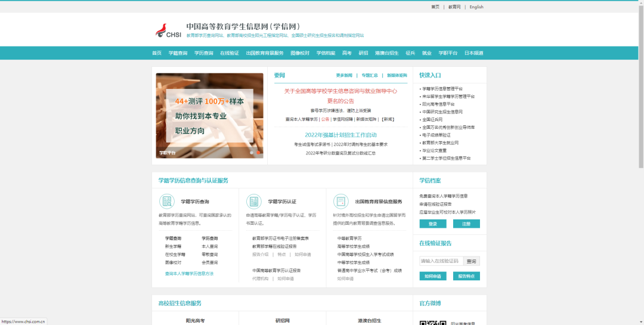Click the 学籍学历认证 certificate icon
Image resolution: width=644 pixels, height=325 pixels.
click(x=254, y=202)
